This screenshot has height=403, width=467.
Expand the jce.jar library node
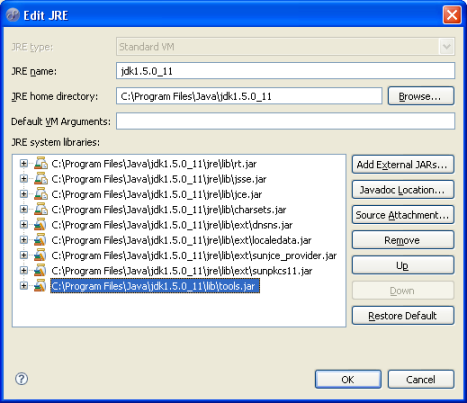point(24,194)
